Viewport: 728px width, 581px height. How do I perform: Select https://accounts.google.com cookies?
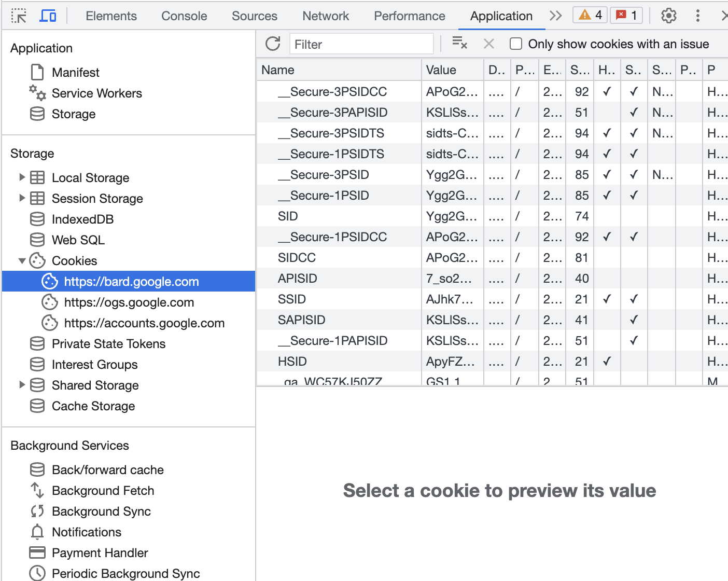click(144, 323)
